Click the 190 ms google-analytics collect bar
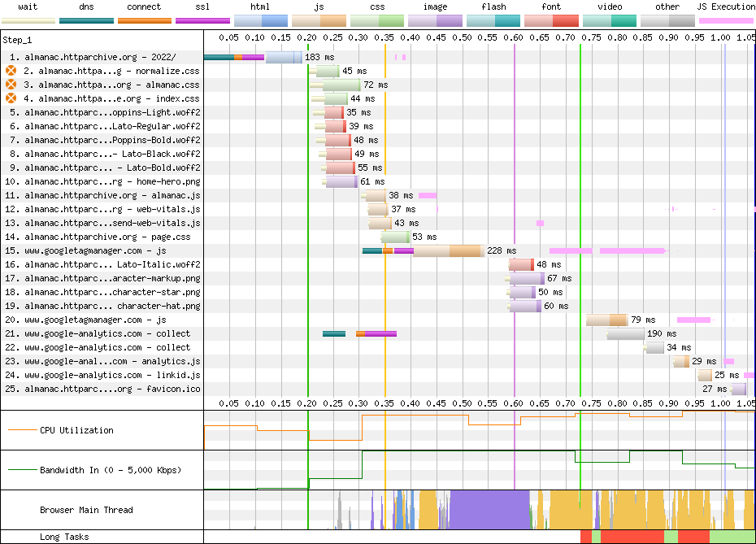Viewport: 756px width, 544px height. [624, 333]
